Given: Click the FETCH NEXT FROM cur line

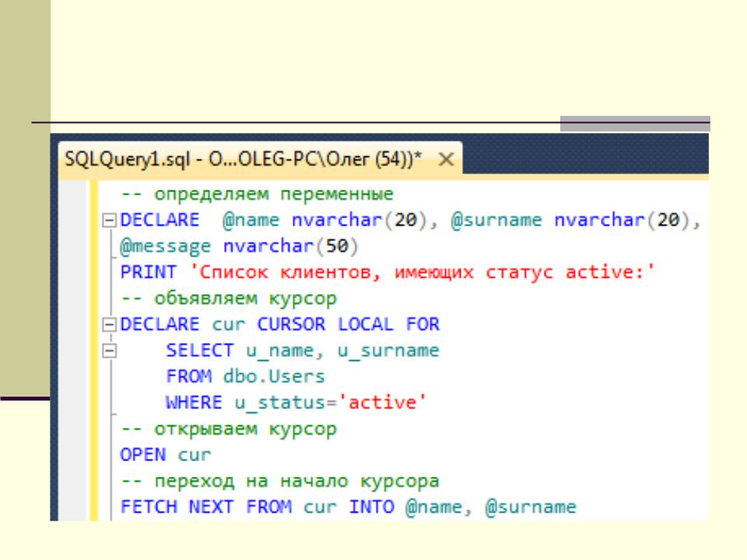Looking at the screenshot, I should click(349, 506).
